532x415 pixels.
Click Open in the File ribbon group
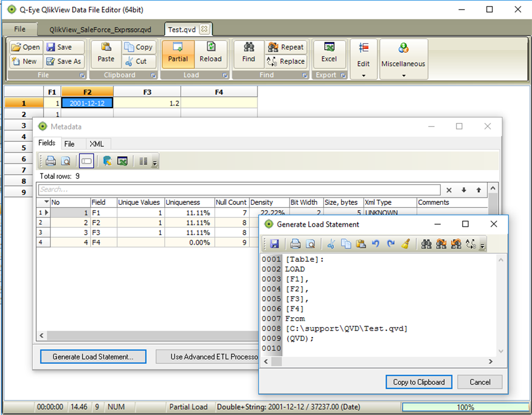[x=26, y=47]
